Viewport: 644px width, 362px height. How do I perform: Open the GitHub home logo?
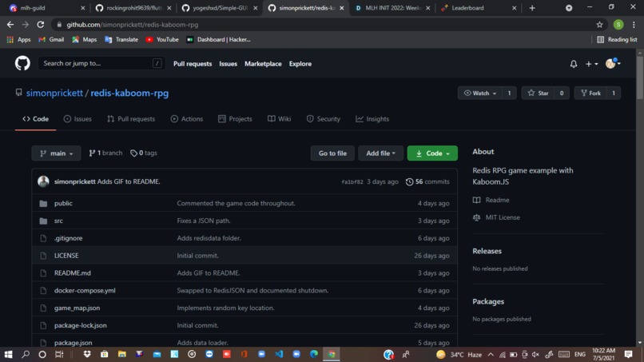tap(22, 63)
